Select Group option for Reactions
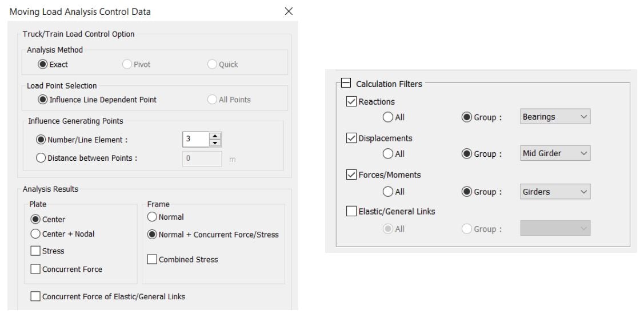The image size is (644, 317). click(x=466, y=117)
